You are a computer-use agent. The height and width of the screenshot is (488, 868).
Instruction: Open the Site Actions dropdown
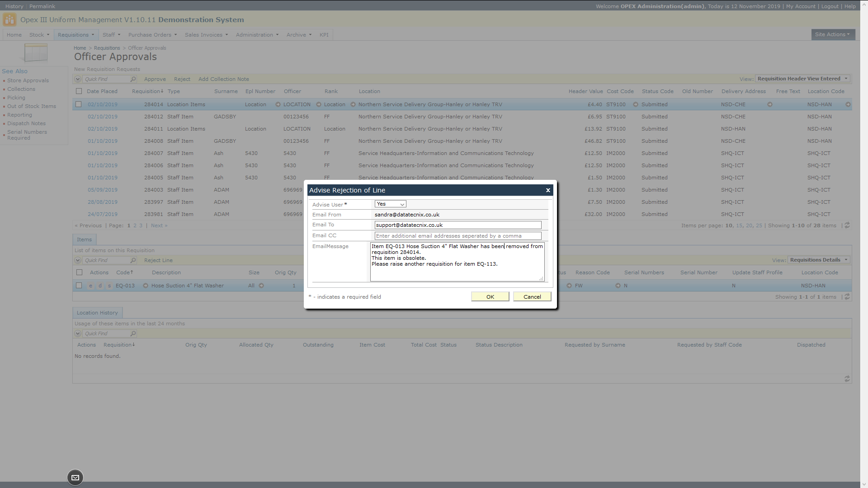tap(833, 34)
